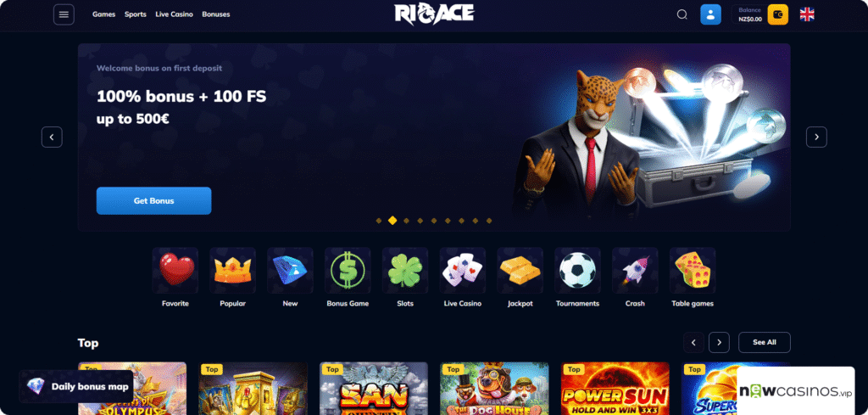The height and width of the screenshot is (415, 868).
Task: Choose the Table games dice icon
Action: pos(693,271)
